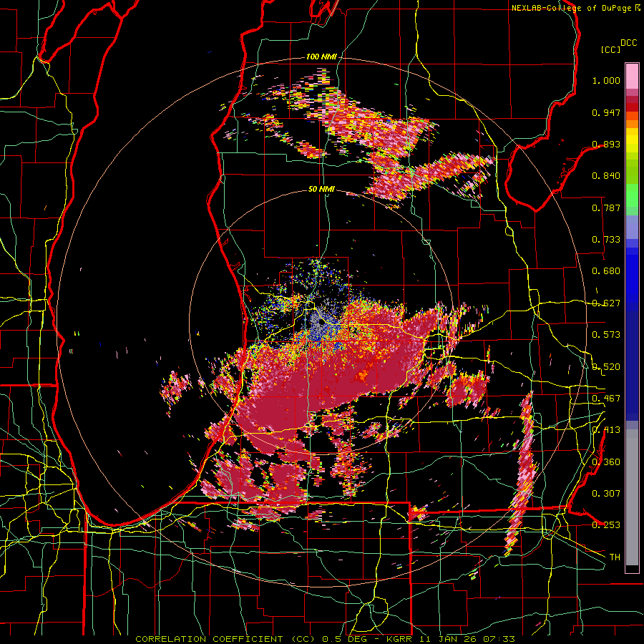Click the dark blue segment of the color bar
Screen dimensions: 644x644
point(632,366)
